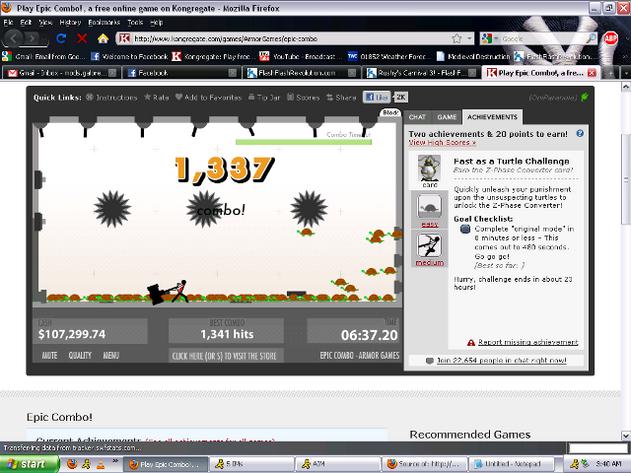The width and height of the screenshot is (631, 473).
Task: Click here to visit the store button
Action: [x=226, y=356]
